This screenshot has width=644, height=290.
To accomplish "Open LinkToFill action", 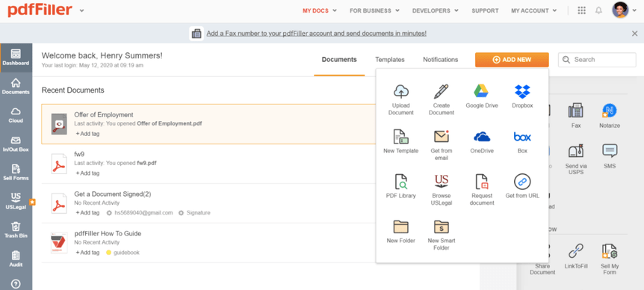I will click(576, 256).
